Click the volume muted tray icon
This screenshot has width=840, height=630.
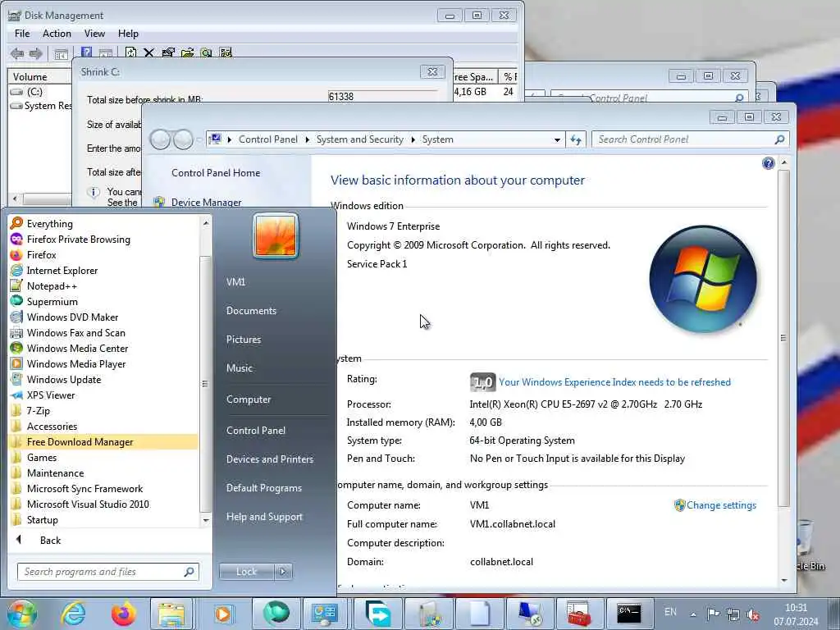click(x=753, y=614)
